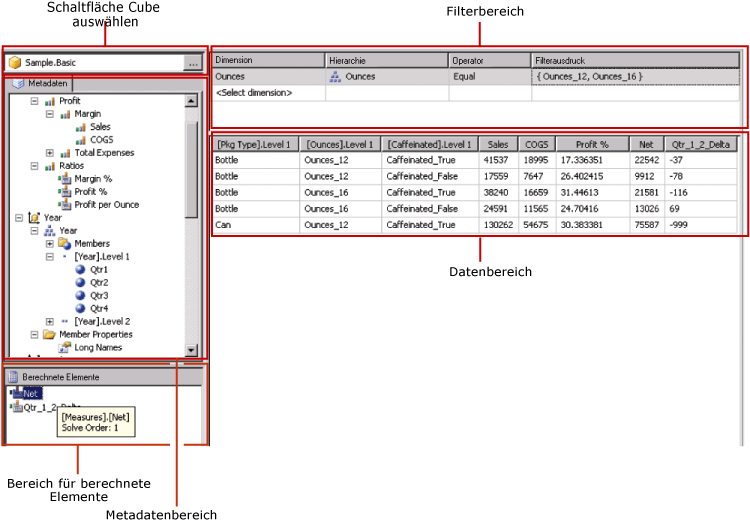Click the Can row label
The width and height of the screenshot is (750, 522).
point(256,225)
